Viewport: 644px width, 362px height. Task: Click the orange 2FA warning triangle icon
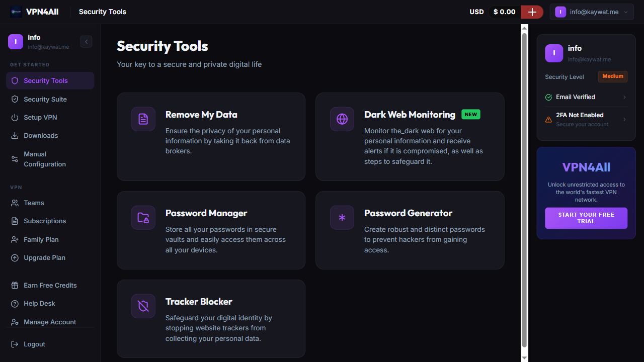coord(548,120)
